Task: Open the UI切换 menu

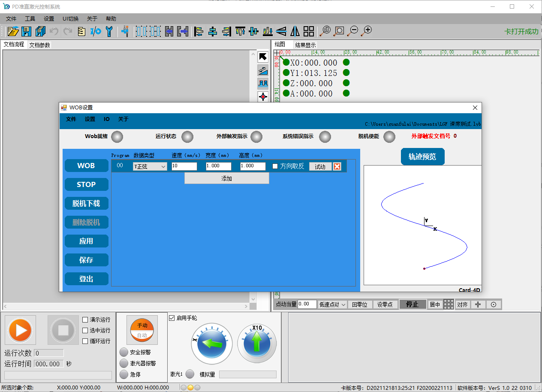Action: tap(70, 19)
